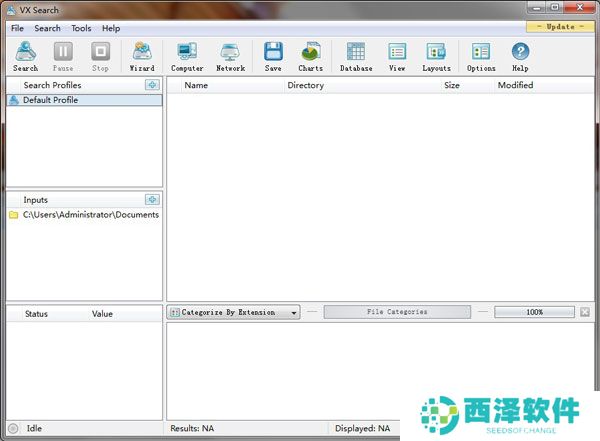Open the Options dialog icon
Screen dimensions: 600x441
[481, 56]
